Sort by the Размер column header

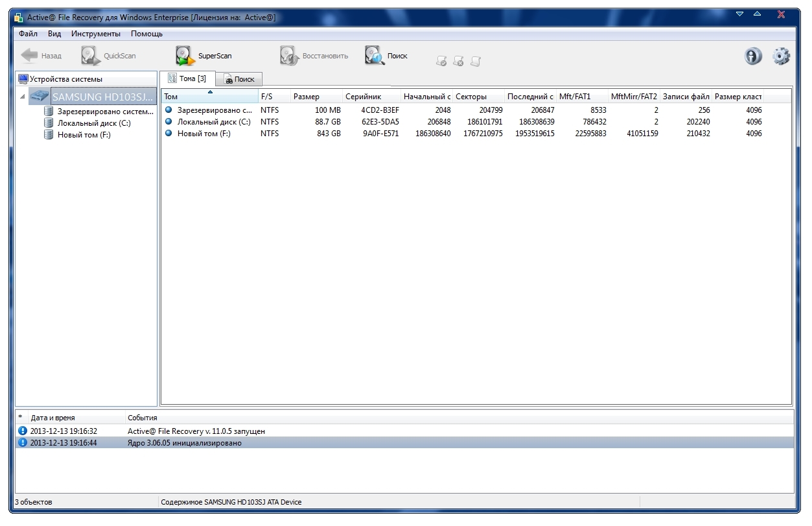point(316,97)
